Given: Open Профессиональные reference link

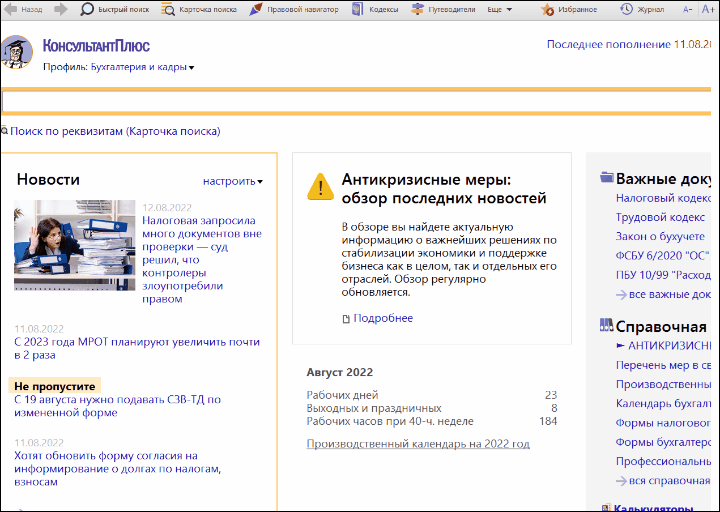Looking at the screenshot, I should tap(663, 461).
